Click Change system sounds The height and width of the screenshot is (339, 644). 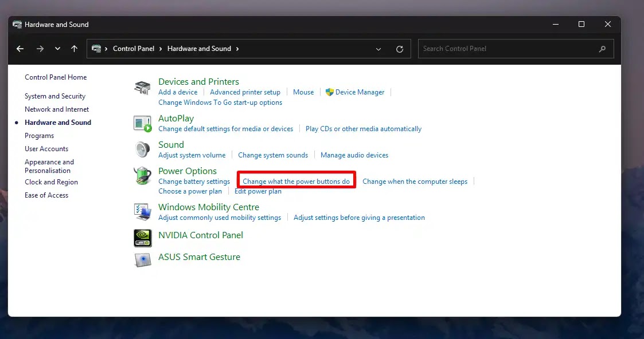(273, 155)
